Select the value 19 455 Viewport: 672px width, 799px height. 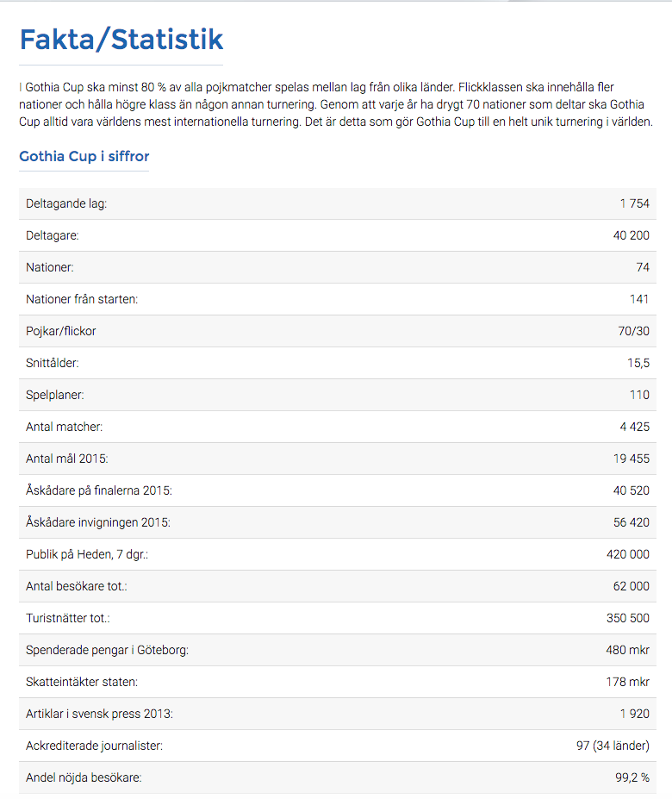[632, 459]
